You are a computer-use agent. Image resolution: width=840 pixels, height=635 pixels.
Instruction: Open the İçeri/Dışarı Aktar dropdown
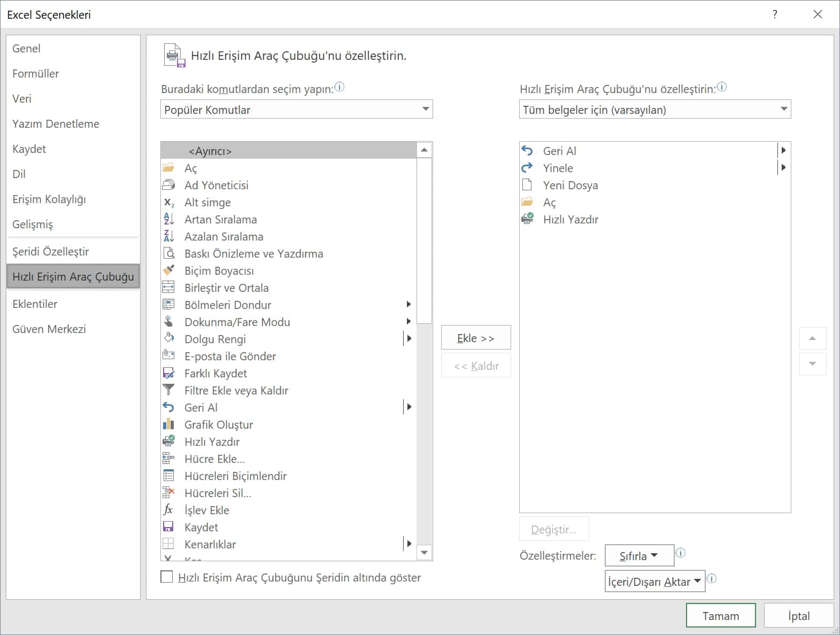[655, 582]
